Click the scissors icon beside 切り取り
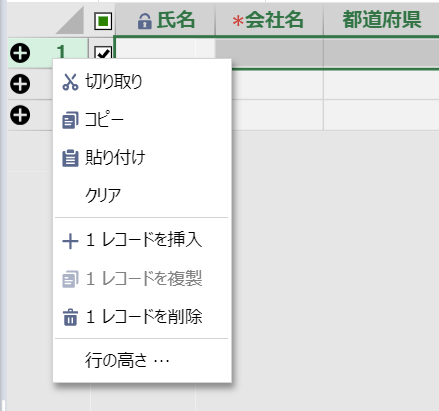This screenshot has height=411, width=439. pos(70,82)
